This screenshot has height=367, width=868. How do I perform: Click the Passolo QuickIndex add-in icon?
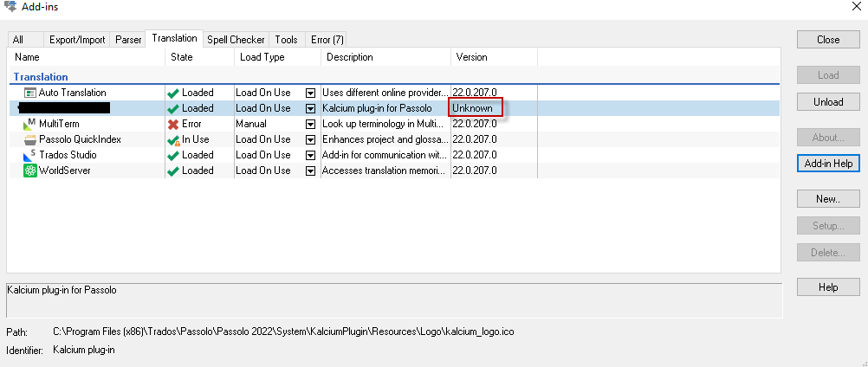coord(30,139)
